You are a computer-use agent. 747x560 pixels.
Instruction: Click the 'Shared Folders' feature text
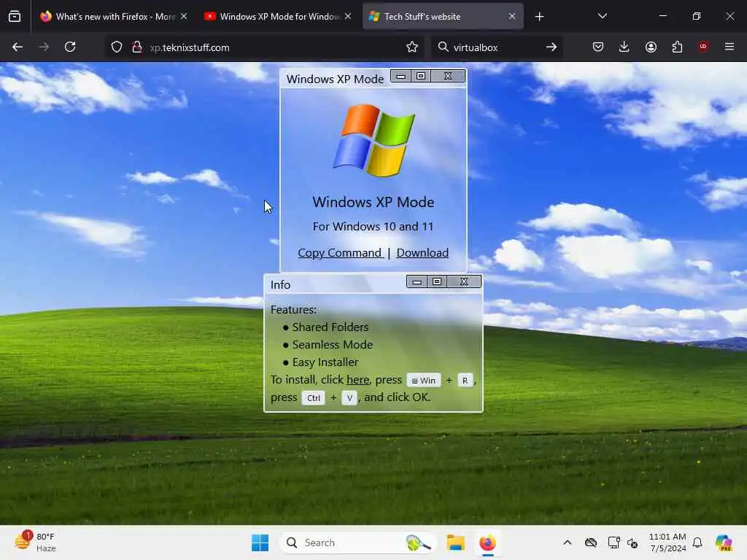tap(330, 327)
